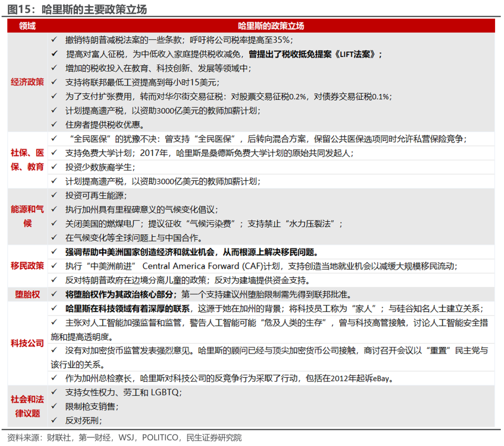Click the row 支持女性权力、劳工和 LGBTQ
The width and height of the screenshot is (504, 446).
click(x=271, y=392)
